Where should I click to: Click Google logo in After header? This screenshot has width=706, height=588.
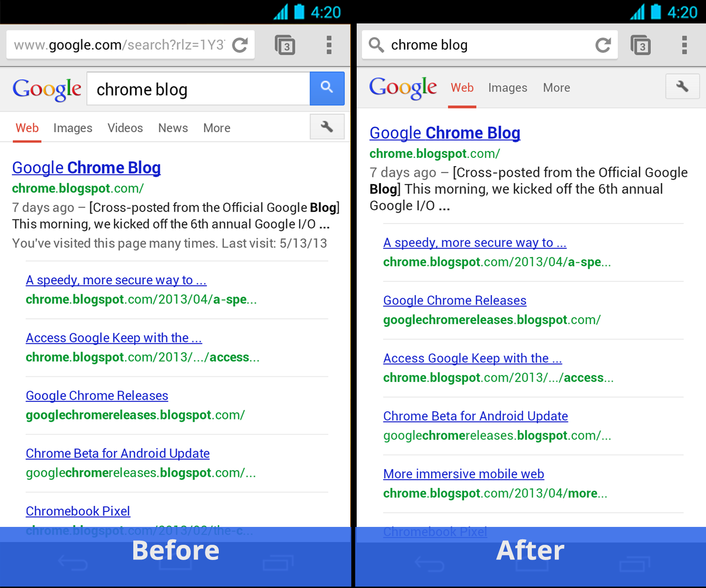pos(403,88)
